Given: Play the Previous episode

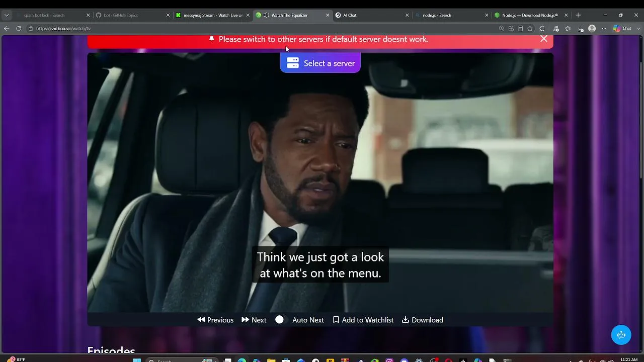Looking at the screenshot, I should [x=215, y=320].
